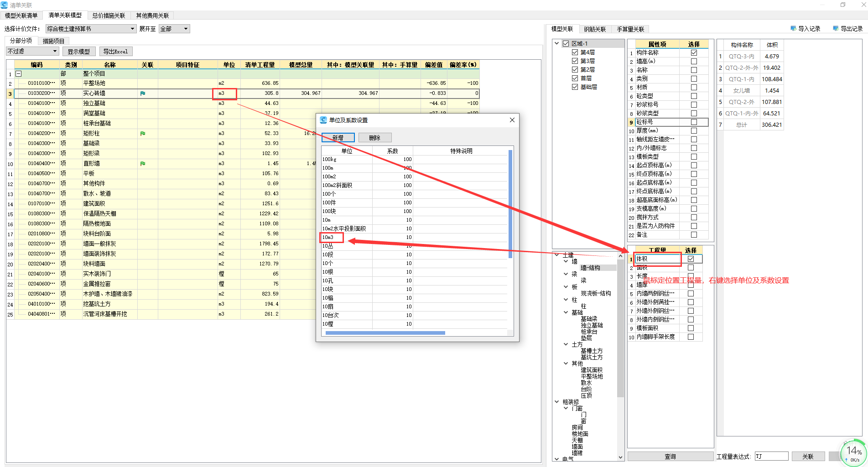Check the 内墙脚手架长度 quantity checkbox
Screen dimensions: 868x467
[691, 337]
